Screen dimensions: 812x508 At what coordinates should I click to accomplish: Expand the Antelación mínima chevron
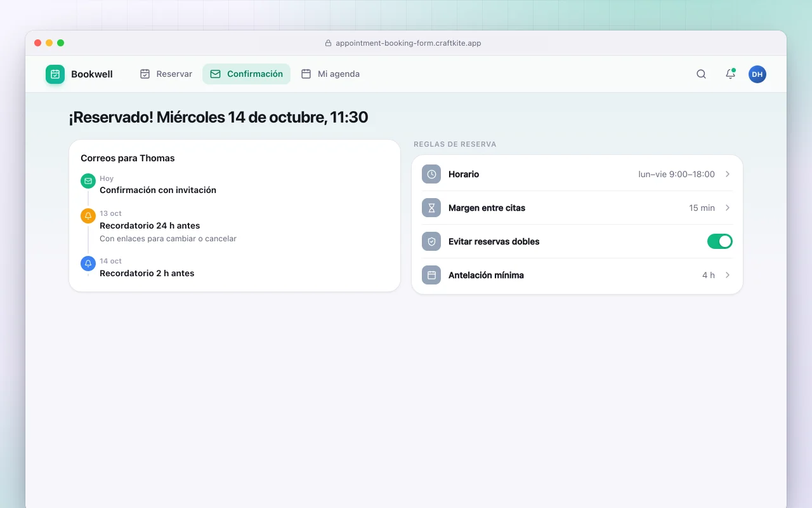pos(728,275)
